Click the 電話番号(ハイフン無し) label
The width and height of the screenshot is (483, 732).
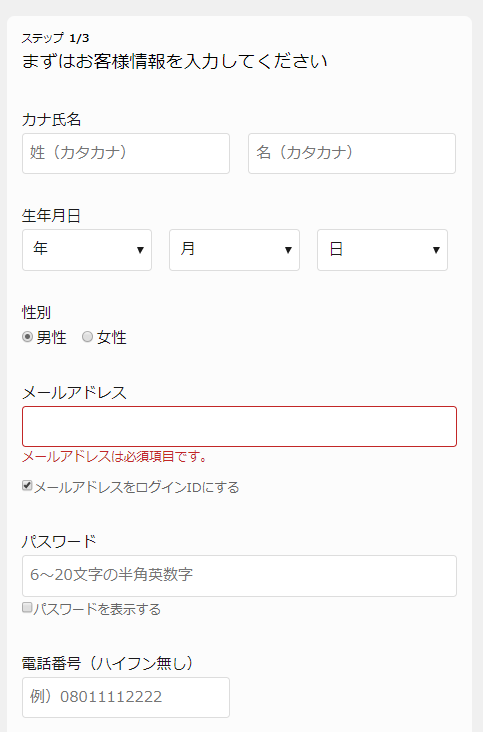click(108, 663)
